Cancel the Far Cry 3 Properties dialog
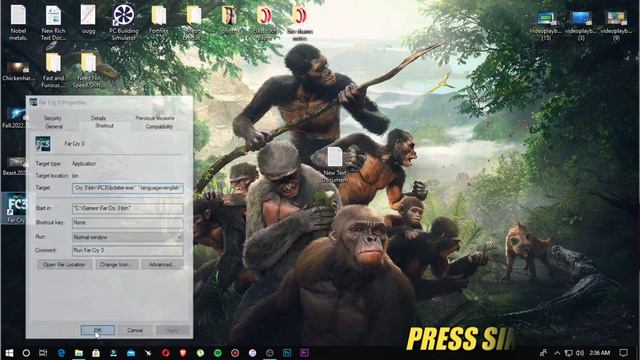The width and height of the screenshot is (640, 360). point(135,330)
